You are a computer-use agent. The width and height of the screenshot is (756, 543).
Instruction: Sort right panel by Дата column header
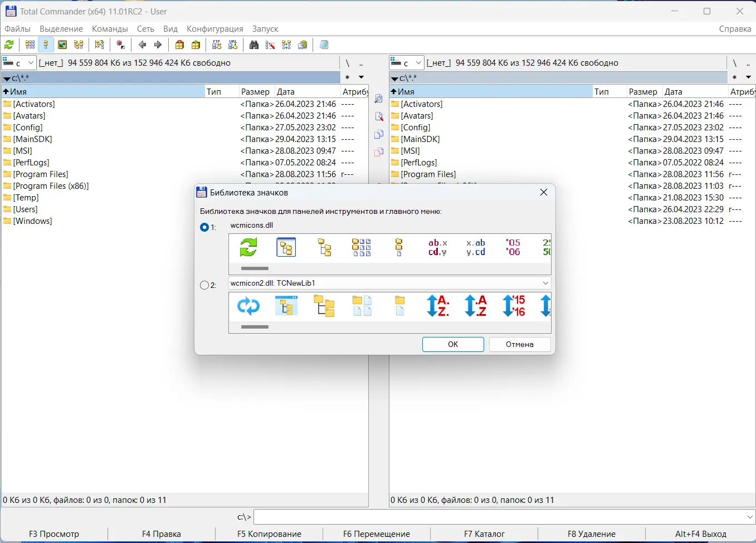tap(695, 92)
